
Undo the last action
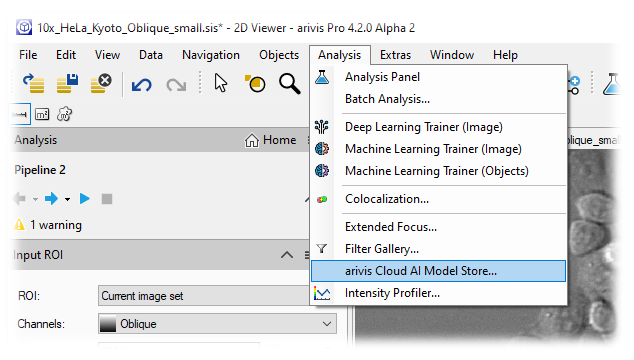coord(142,85)
